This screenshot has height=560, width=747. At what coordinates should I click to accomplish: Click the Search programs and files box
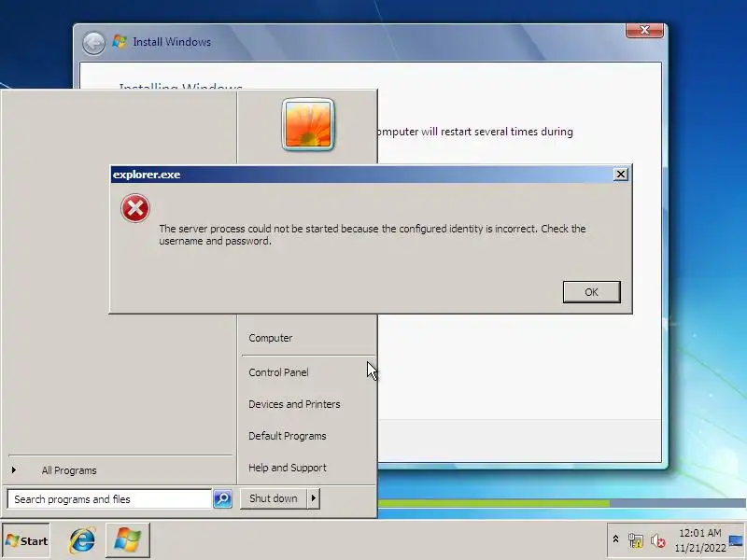pos(109,499)
